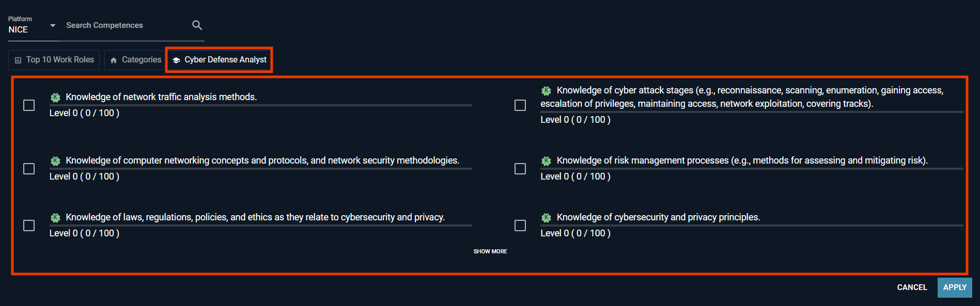Tick the cyber attack stages checkbox
The image size is (980, 306).
pyautogui.click(x=520, y=105)
